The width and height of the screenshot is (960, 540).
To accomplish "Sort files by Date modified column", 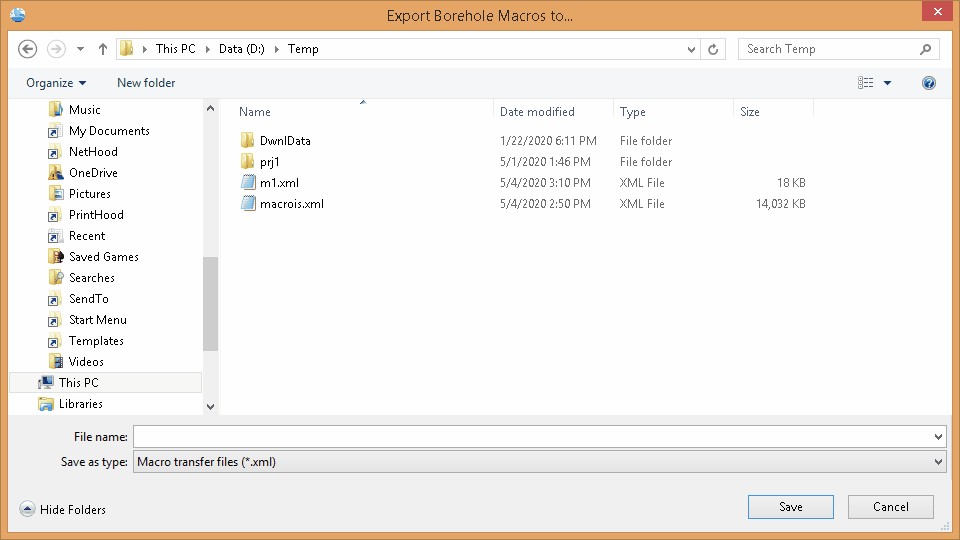I will click(x=537, y=112).
